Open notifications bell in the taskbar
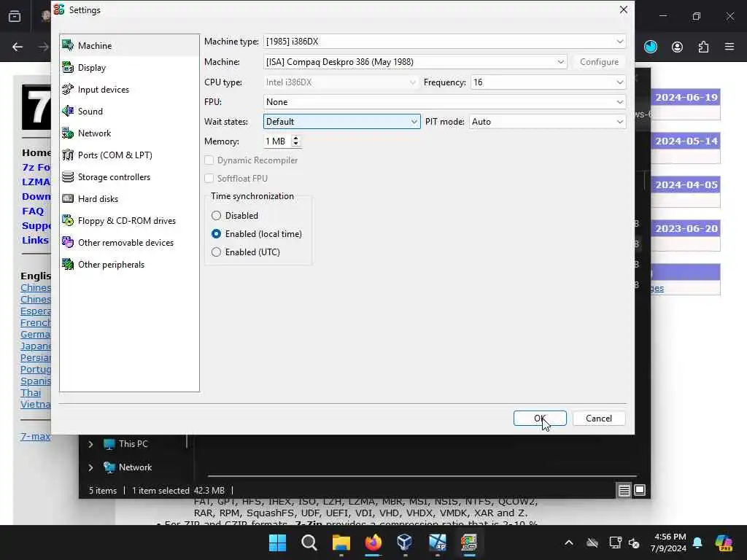Screen dimensions: 747x560 [x=697, y=542]
